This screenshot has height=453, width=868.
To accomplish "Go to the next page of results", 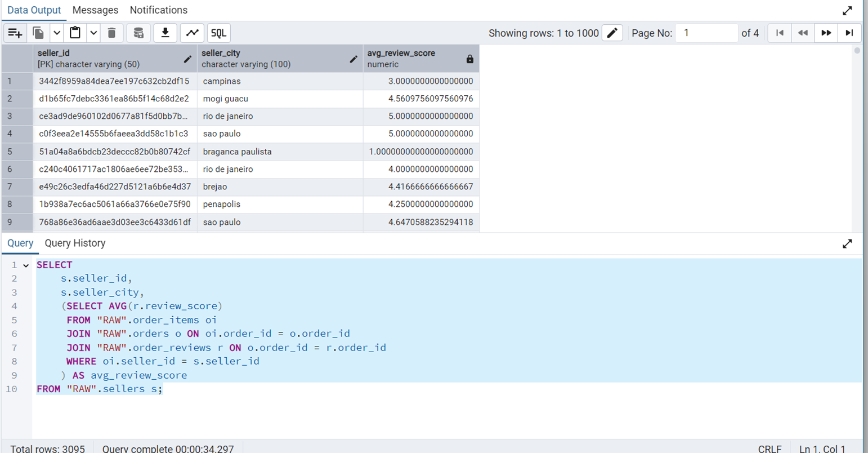I will (826, 33).
